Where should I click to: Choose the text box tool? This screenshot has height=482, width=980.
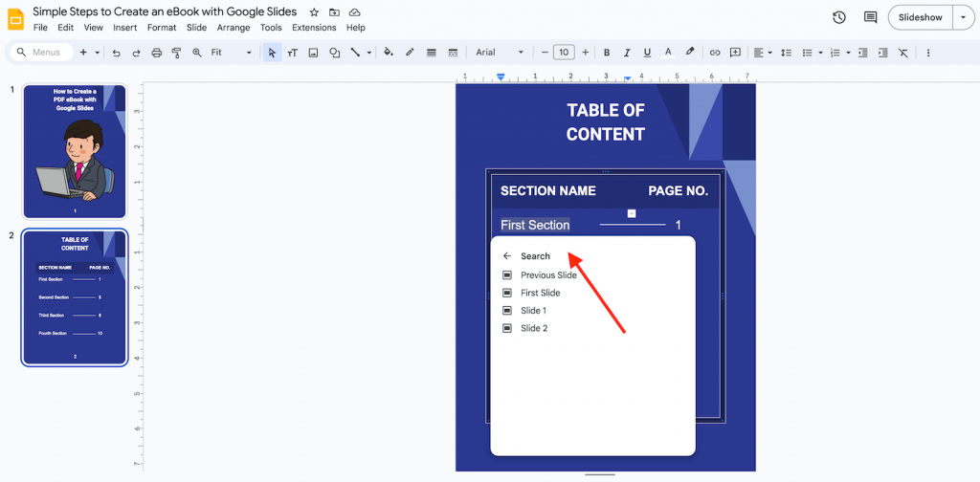coord(293,53)
